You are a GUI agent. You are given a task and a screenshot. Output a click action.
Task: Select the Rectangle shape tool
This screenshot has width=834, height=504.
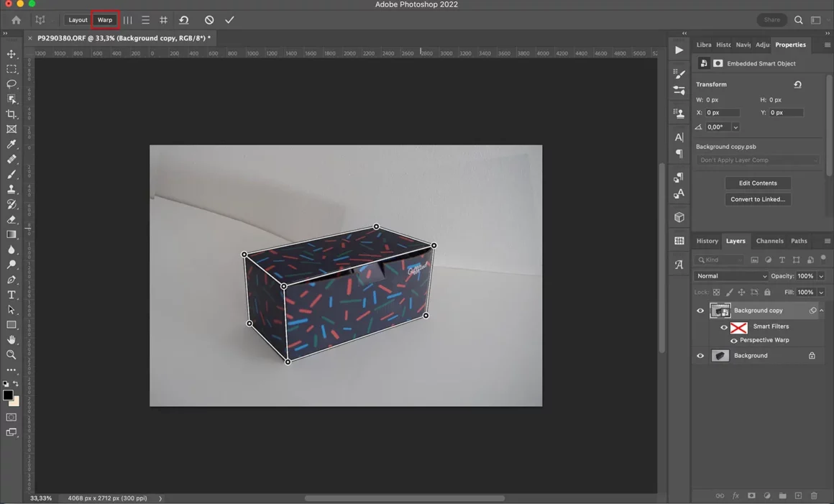(12, 324)
